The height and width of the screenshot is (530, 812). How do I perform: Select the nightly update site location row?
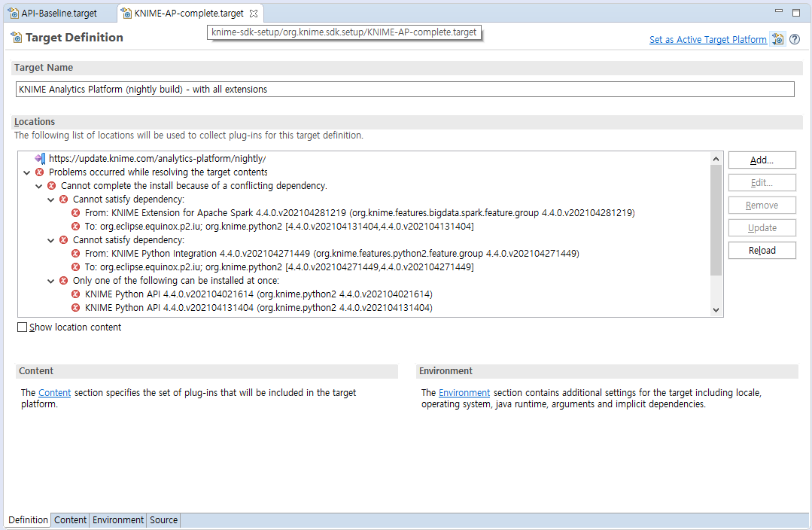click(157, 159)
